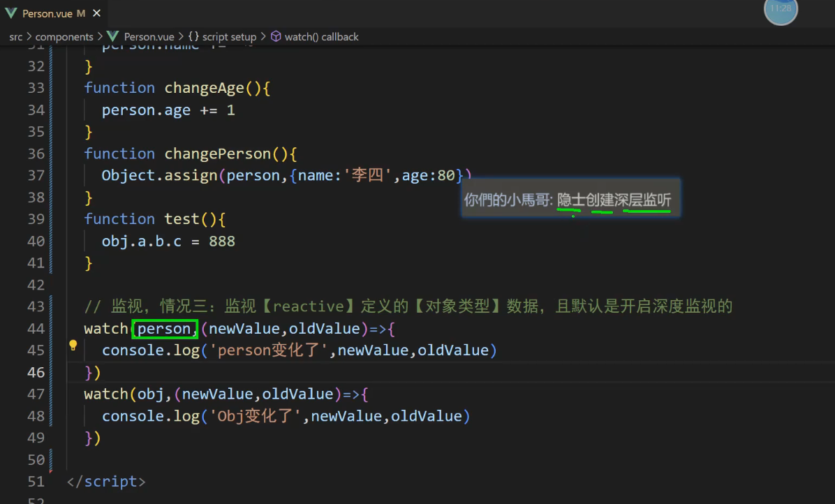Click 'obj.a.b.c = 888' statement
The width and height of the screenshot is (835, 504).
(168, 241)
